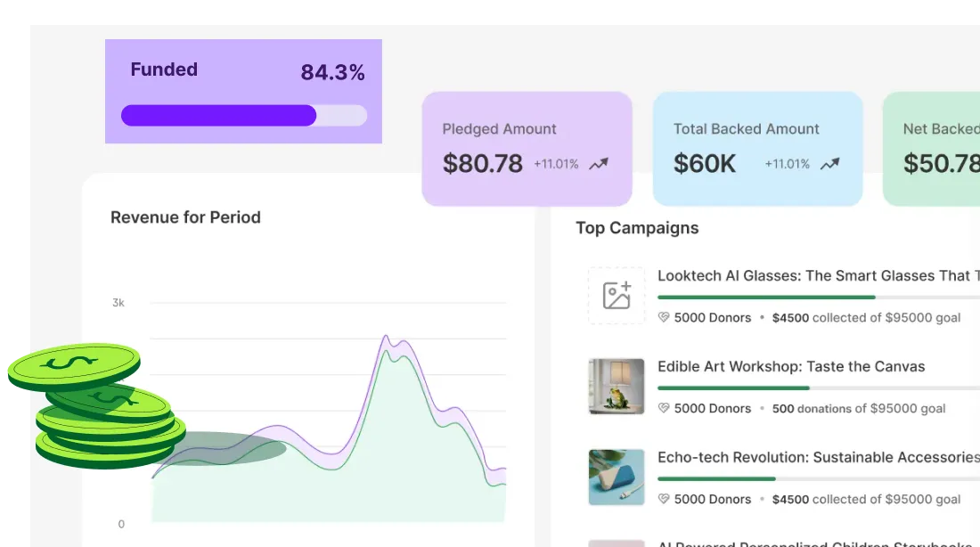Select the Net Backed card
980x547 pixels.
coord(932,149)
